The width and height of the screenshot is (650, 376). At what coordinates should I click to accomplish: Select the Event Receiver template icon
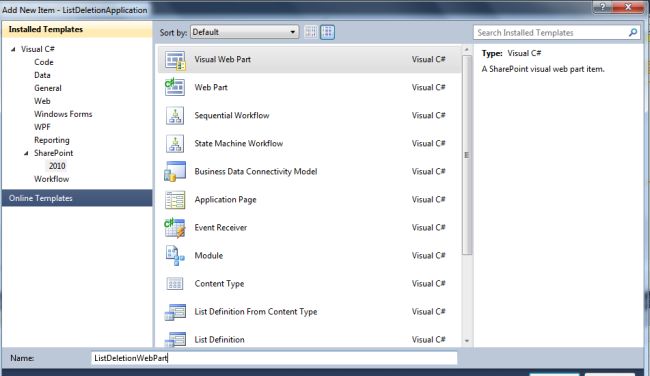pos(175,228)
